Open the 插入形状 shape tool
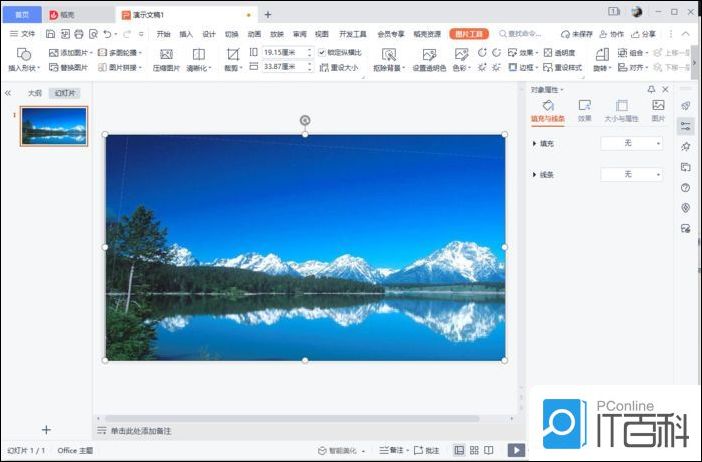This screenshot has width=702, height=462. pyautogui.click(x=24, y=60)
